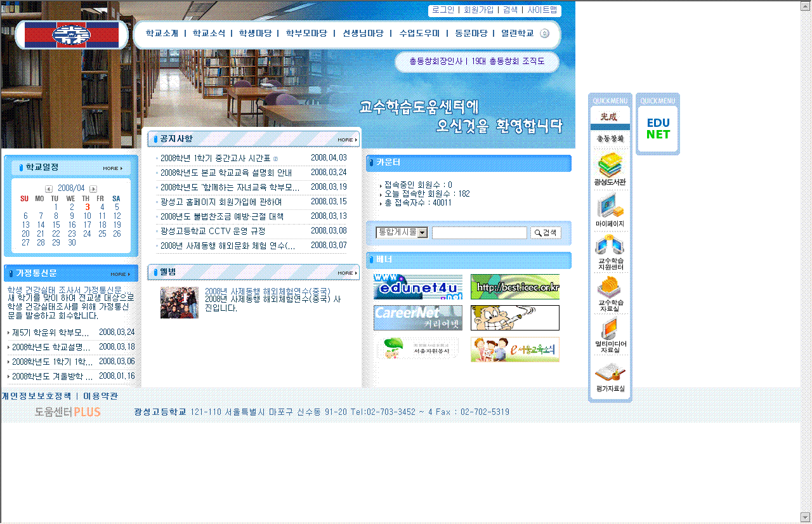Open the 통합게시물 search category dropdown
This screenshot has width=812, height=524.
point(402,233)
